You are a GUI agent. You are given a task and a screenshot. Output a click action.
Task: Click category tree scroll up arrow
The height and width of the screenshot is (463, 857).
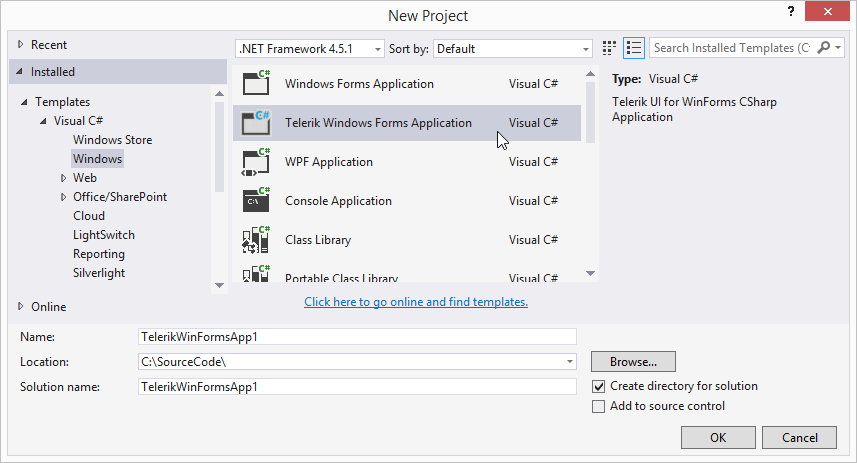click(x=219, y=93)
